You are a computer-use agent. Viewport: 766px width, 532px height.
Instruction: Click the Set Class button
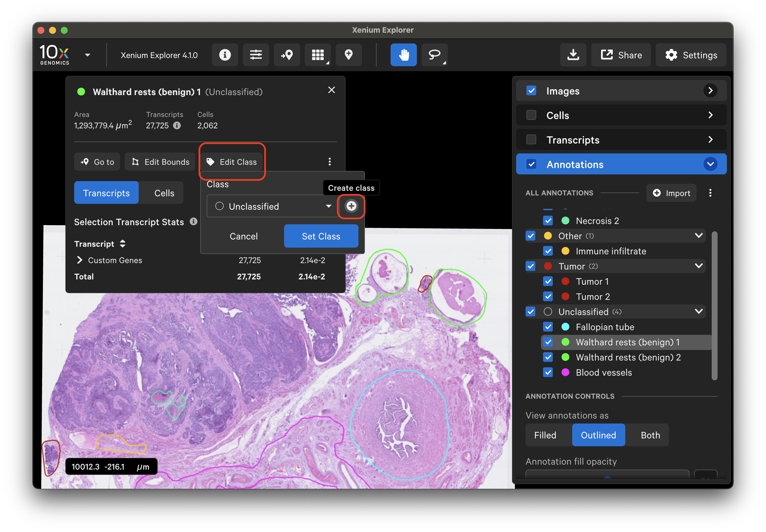(321, 236)
